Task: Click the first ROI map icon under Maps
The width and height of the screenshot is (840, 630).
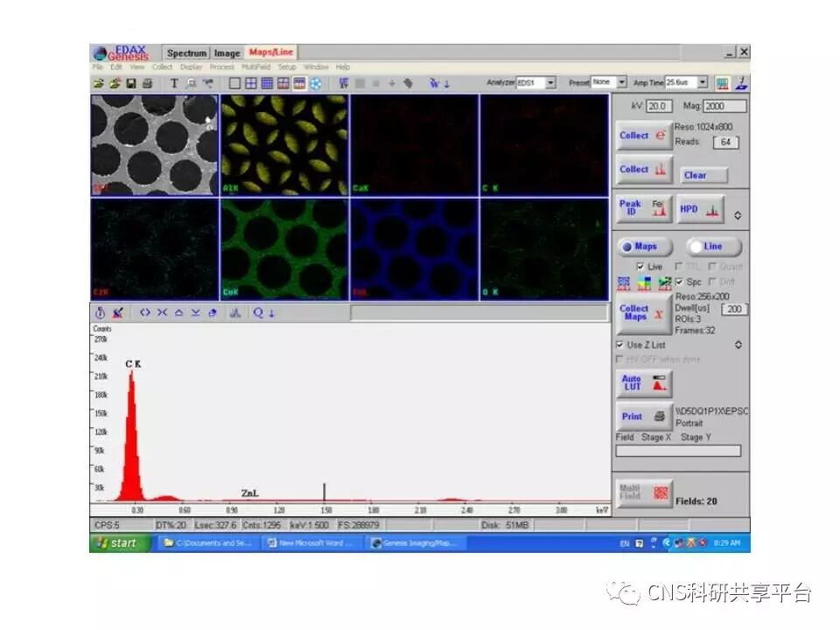Action: (x=624, y=283)
